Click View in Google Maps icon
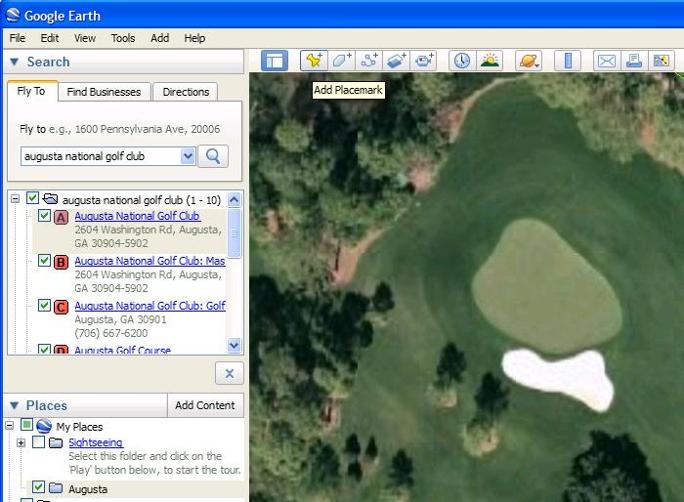Screen dimensions: 684x502 661,61
